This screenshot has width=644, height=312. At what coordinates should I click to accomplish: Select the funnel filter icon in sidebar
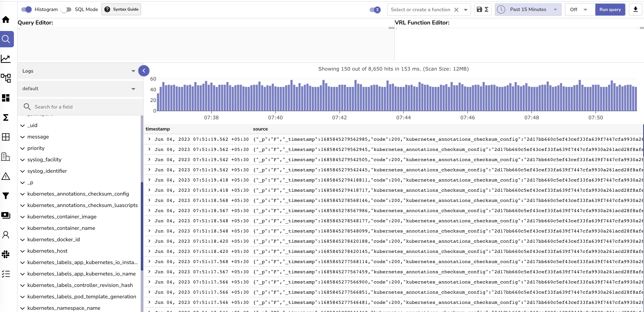click(x=6, y=196)
